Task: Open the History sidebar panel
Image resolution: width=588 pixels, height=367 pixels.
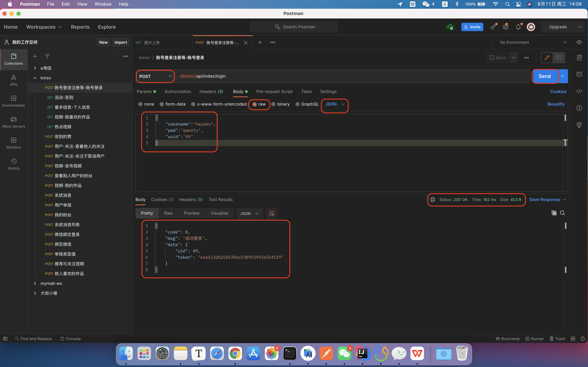Action: point(14,164)
